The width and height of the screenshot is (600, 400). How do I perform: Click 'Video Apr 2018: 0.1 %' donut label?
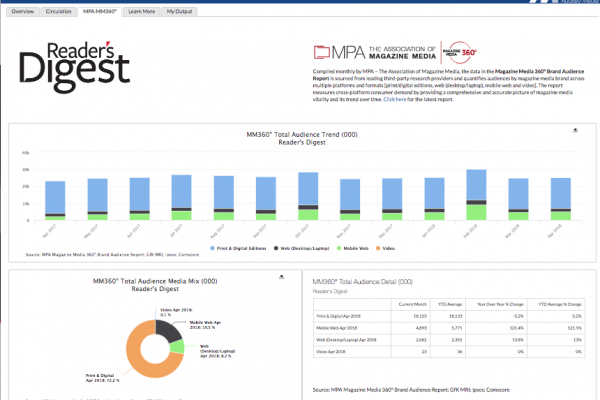(176, 312)
